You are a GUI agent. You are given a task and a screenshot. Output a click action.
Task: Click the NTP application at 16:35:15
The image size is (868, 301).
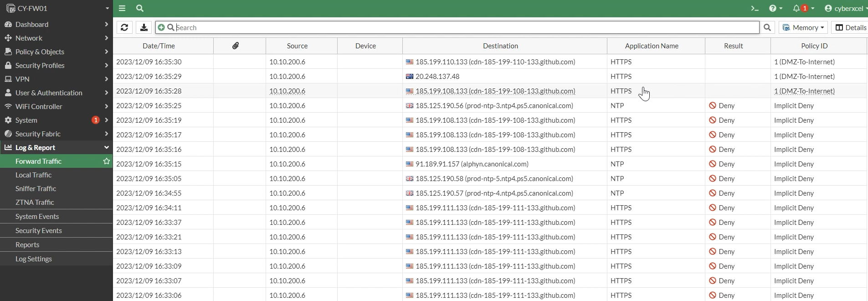pyautogui.click(x=617, y=164)
